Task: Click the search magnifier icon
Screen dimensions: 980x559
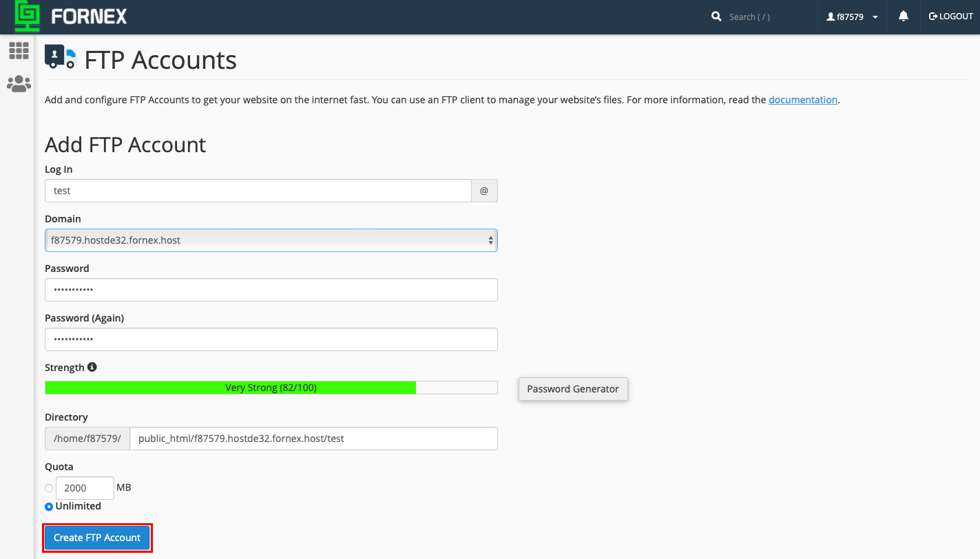Action: point(716,17)
